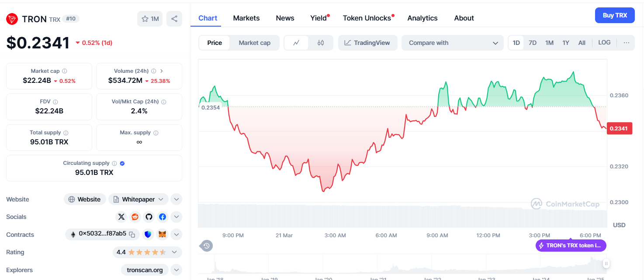The image size is (644, 280).
Task: Select 7D time range
Action: pos(533,43)
